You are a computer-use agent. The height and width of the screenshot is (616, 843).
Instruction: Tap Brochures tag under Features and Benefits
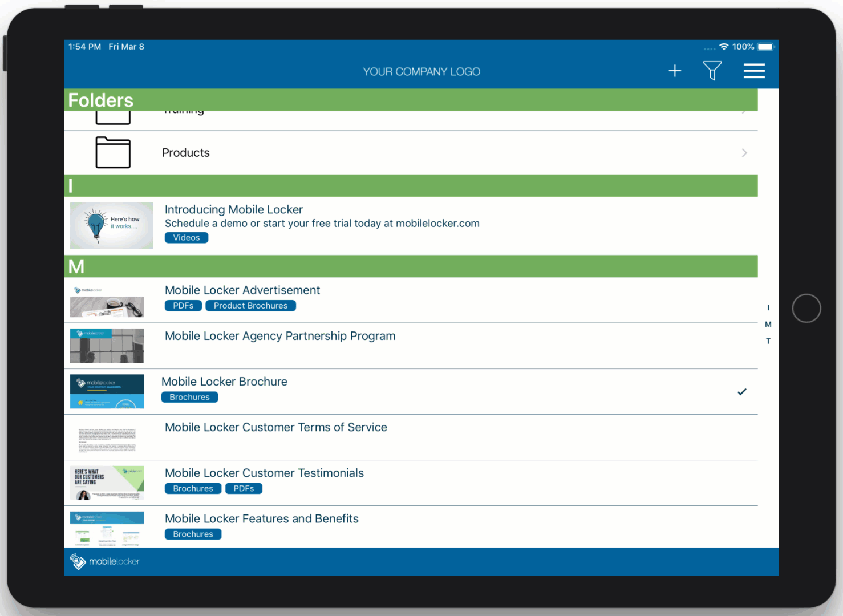[x=193, y=534]
